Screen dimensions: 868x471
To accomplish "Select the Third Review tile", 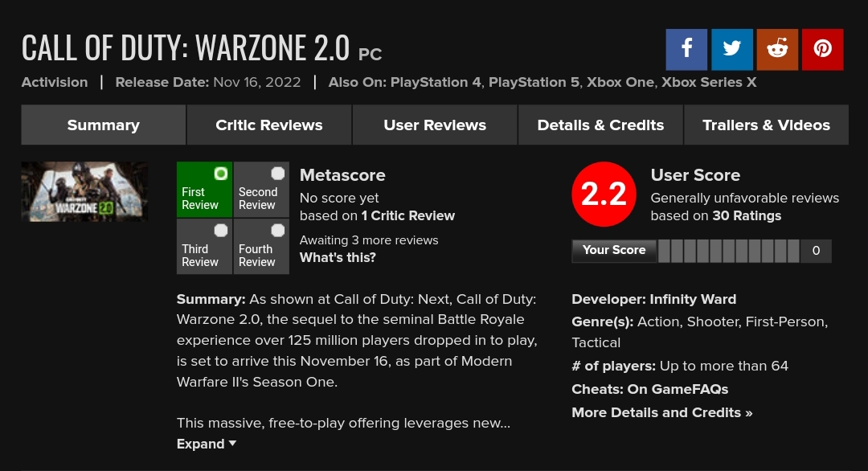I will tap(204, 247).
